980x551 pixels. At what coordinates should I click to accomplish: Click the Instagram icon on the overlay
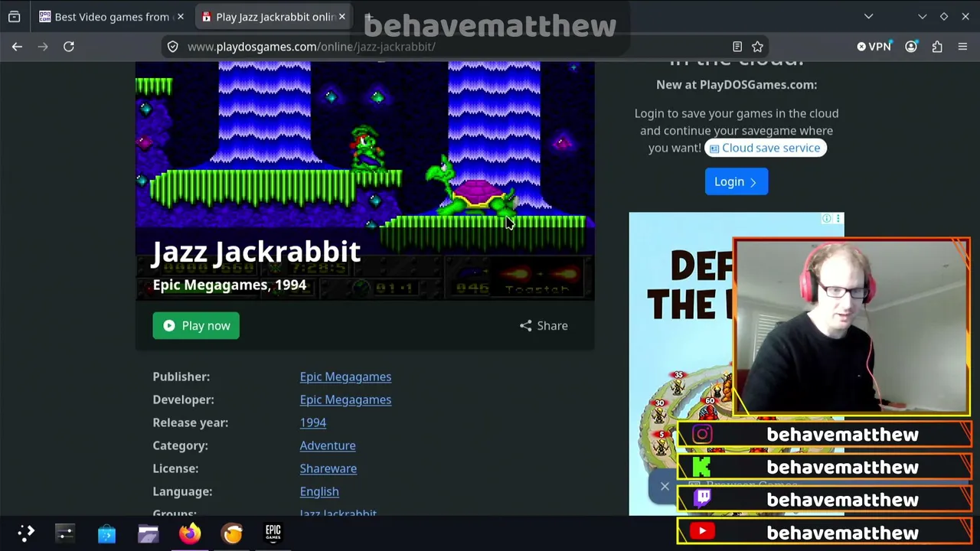pyautogui.click(x=702, y=435)
